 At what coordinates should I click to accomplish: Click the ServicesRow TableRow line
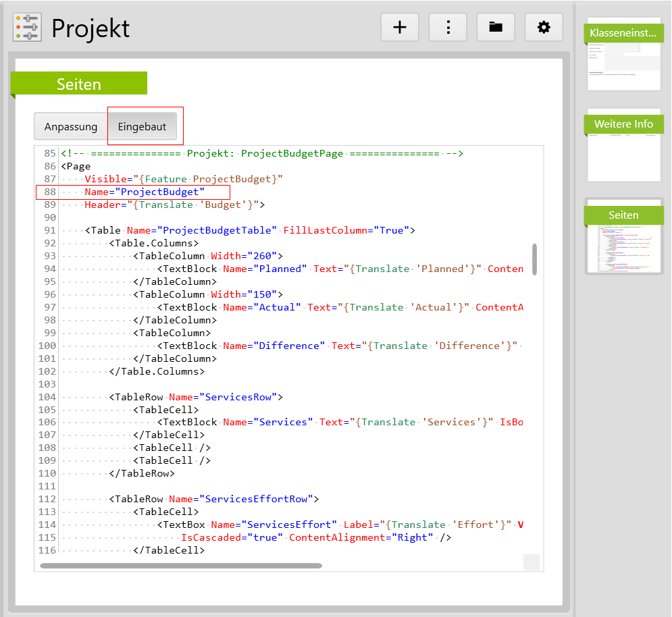click(195, 397)
